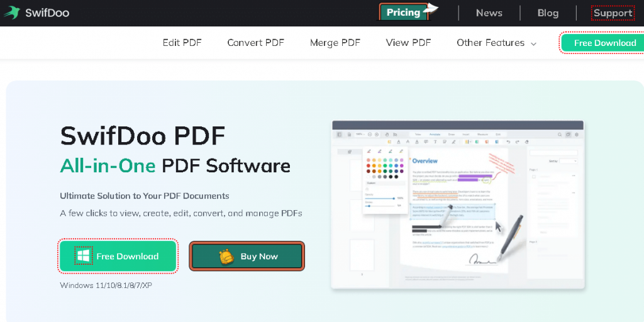
Task: Choose View PDF from the navigation bar
Action: (408, 43)
